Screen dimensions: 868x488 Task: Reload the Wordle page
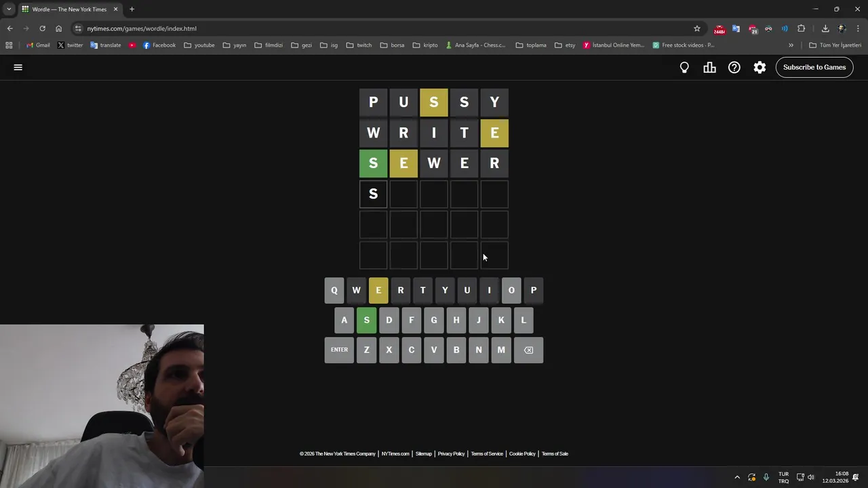(x=42, y=28)
